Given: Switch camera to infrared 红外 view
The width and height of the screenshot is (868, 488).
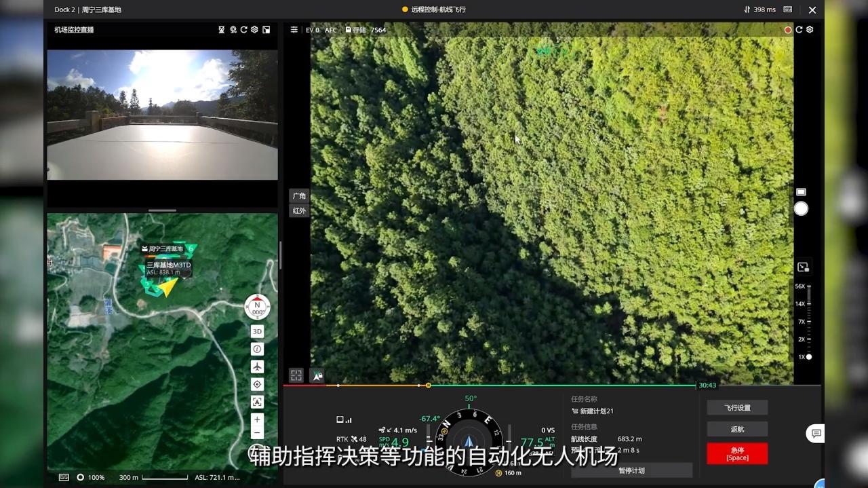Looking at the screenshot, I should click(299, 211).
